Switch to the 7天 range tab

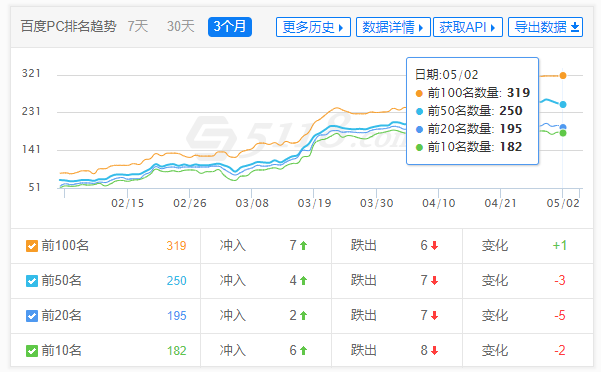[138, 27]
